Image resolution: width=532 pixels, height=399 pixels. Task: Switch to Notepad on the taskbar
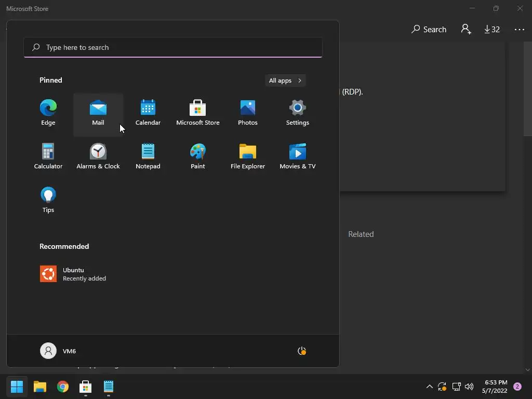[109, 387]
